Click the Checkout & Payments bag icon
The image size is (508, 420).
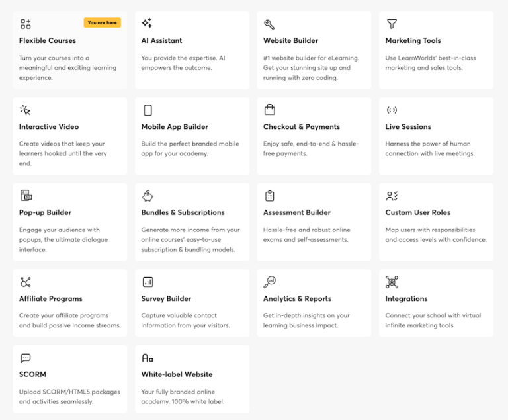pyautogui.click(x=270, y=110)
